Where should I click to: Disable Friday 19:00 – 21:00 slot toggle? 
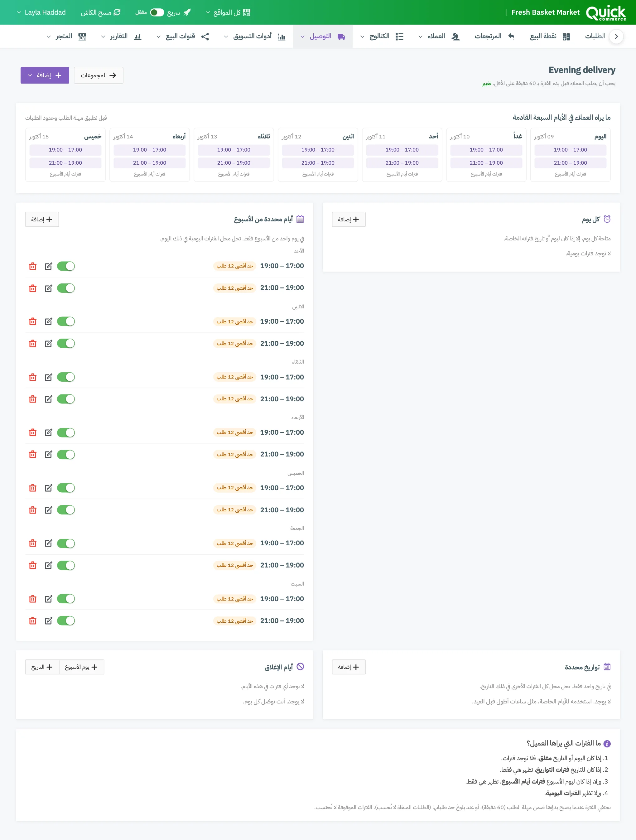coord(66,565)
